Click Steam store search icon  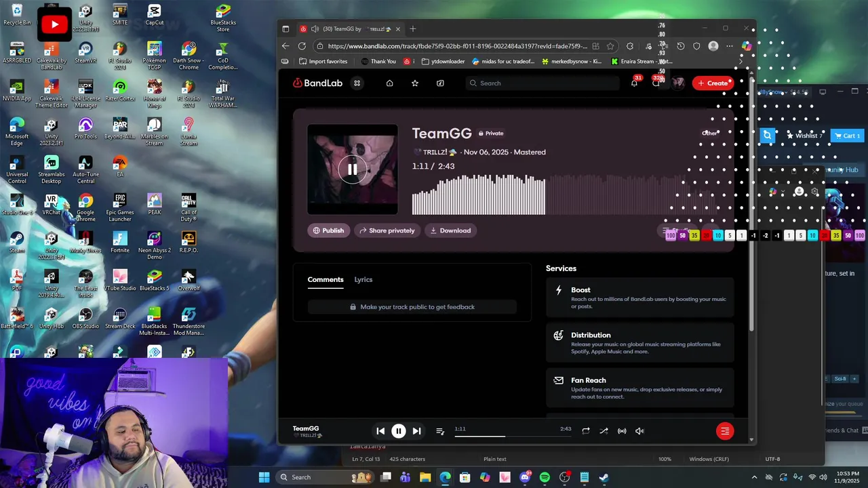pos(767,136)
